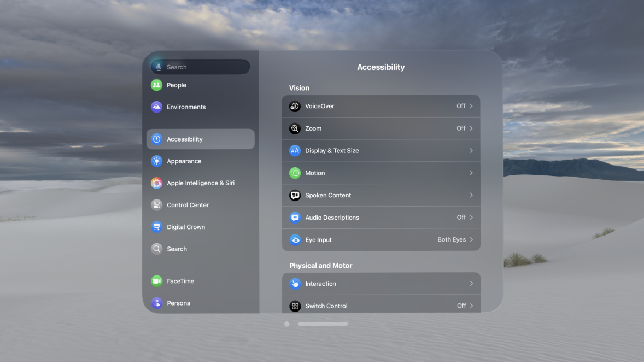Expand the VoiceOver row chevron
644x364 pixels.
pos(471,106)
